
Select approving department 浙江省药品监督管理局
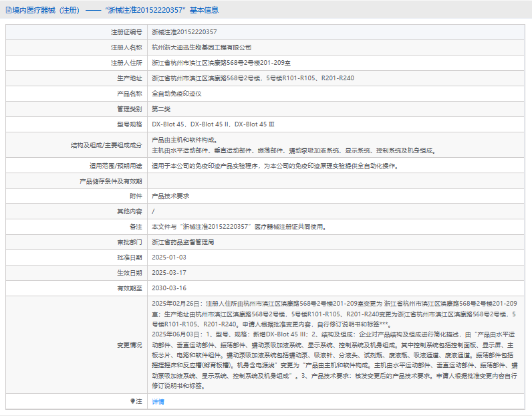pos(183,242)
